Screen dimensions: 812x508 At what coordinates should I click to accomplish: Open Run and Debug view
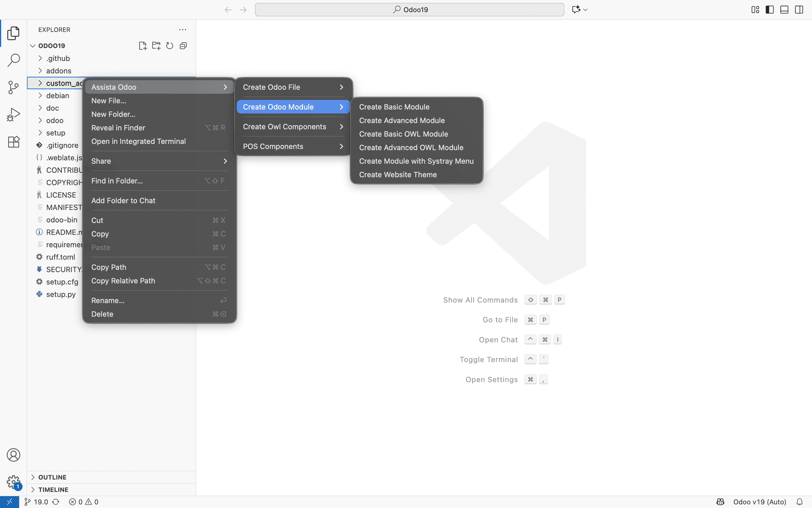(x=14, y=115)
